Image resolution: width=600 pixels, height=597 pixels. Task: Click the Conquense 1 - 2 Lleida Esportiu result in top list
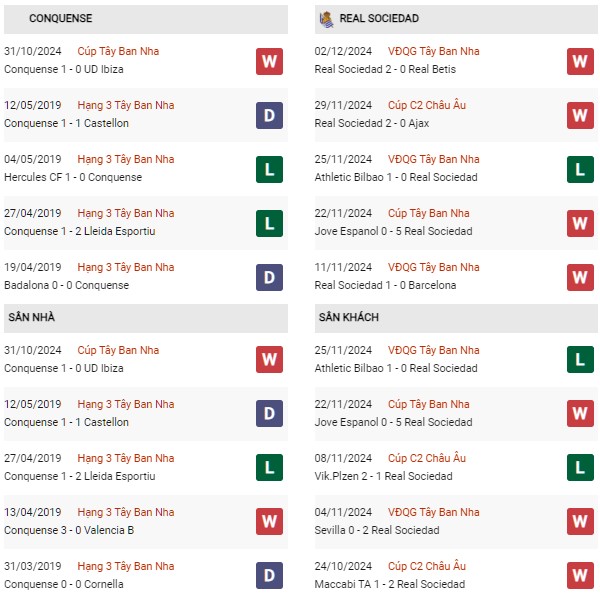(x=80, y=231)
